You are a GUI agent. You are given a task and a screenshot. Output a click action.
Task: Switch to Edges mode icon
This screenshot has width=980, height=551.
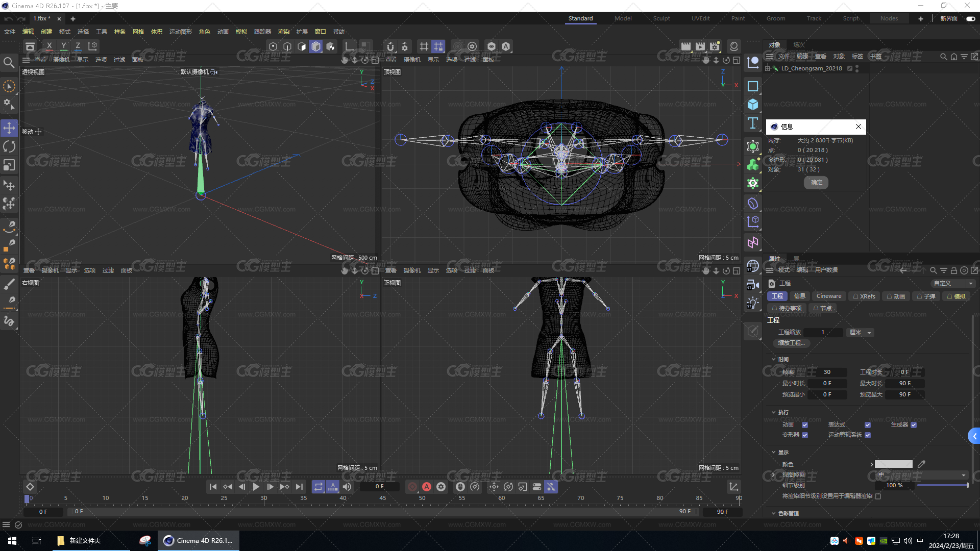287,46
